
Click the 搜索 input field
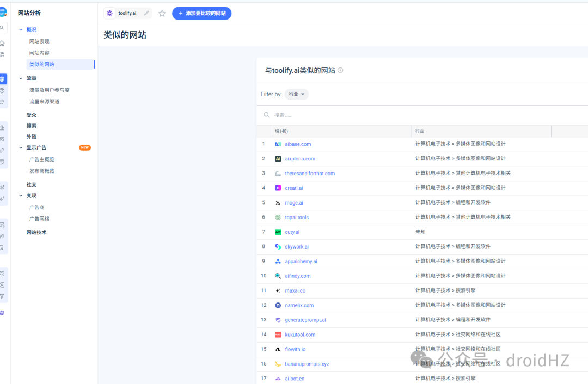424,115
